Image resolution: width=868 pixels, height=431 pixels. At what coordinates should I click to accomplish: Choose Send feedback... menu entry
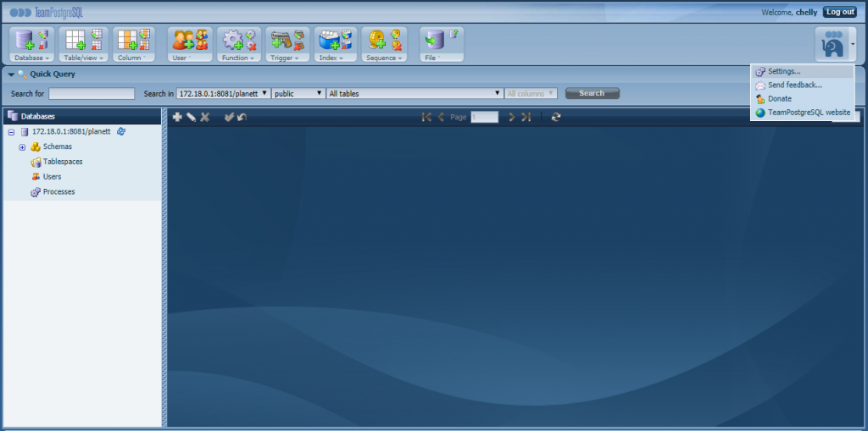(x=803, y=85)
